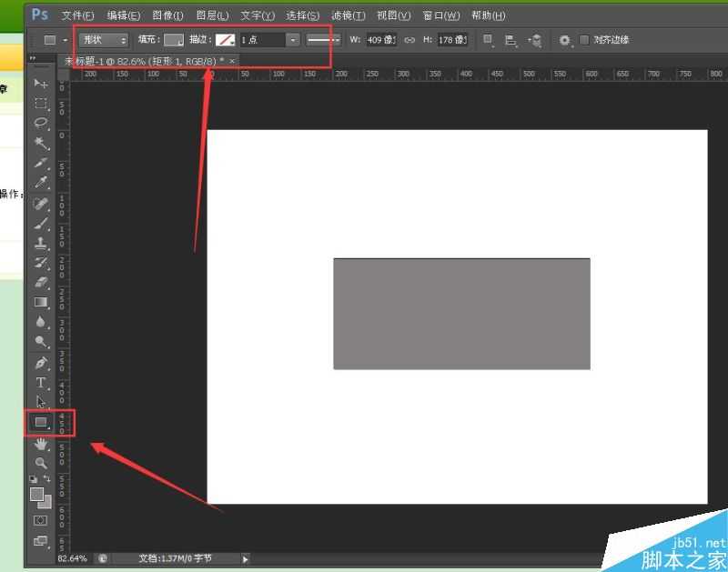Open the 滤镜(T) menu
Image resolution: width=728 pixels, height=572 pixels.
click(x=348, y=15)
